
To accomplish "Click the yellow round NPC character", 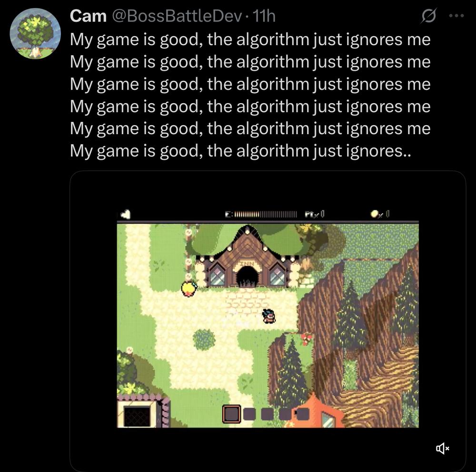I will click(x=189, y=289).
